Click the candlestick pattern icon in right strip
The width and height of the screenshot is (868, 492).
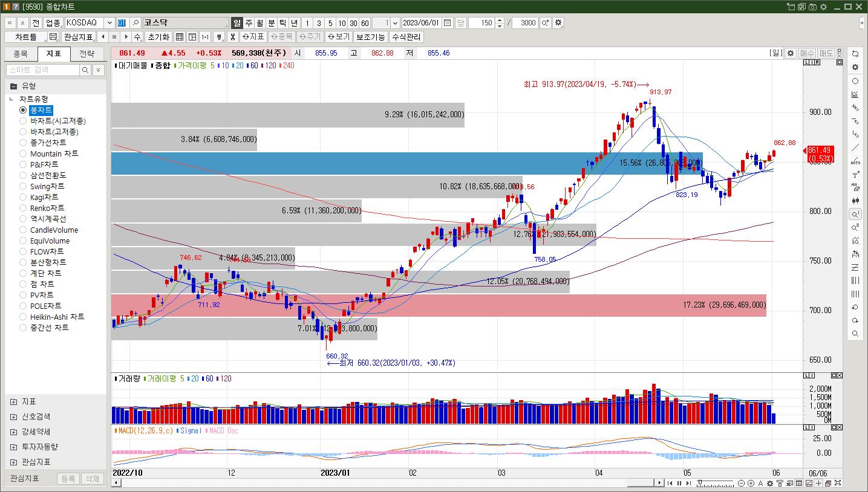pos(855,201)
